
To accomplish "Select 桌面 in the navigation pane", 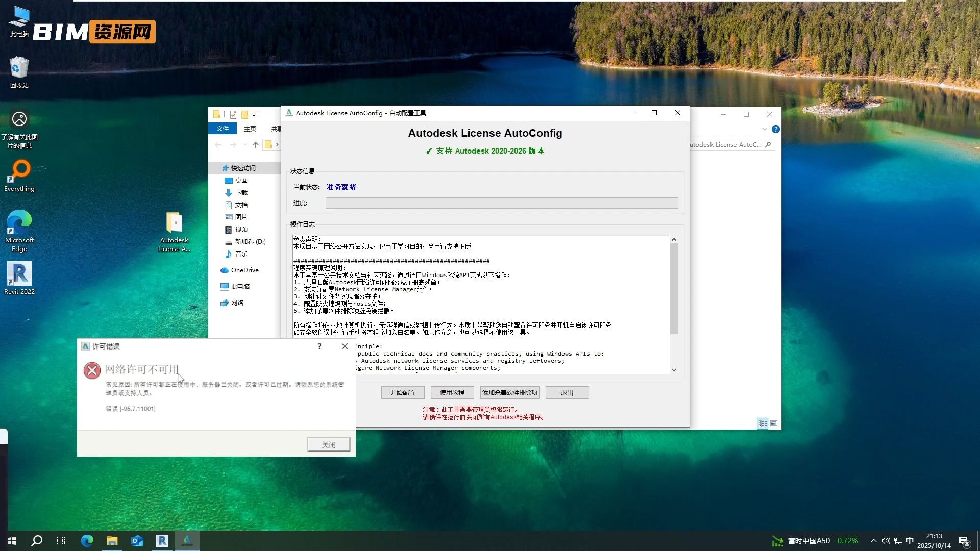I will [241, 180].
